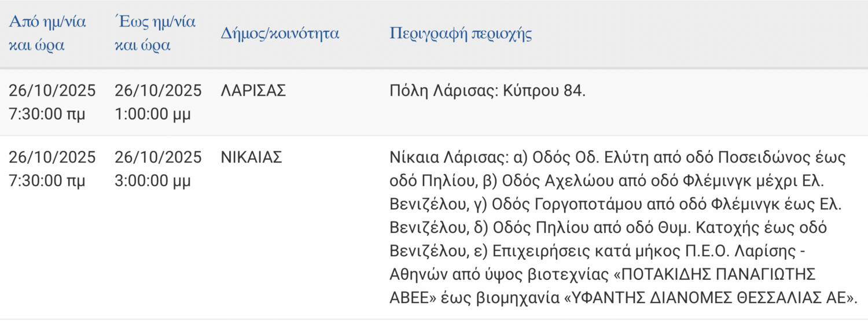Click the 7:30:00 πμ time in ΝΙΚΑΙΑΣ row
The image size is (868, 321).
pos(47,181)
